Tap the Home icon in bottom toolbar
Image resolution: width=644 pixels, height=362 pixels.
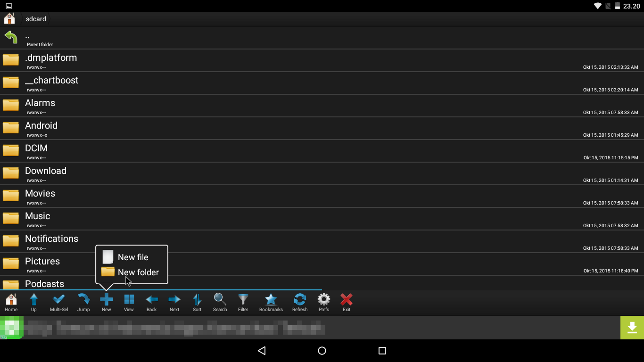tap(11, 302)
